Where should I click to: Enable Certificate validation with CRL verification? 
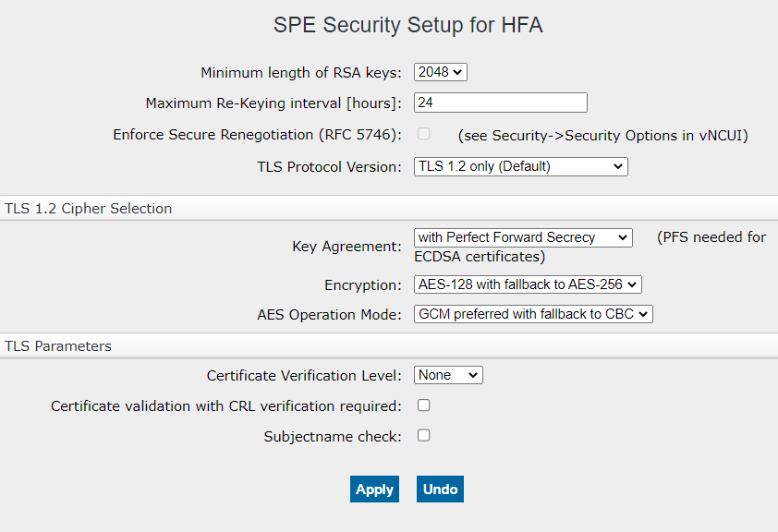(424, 405)
